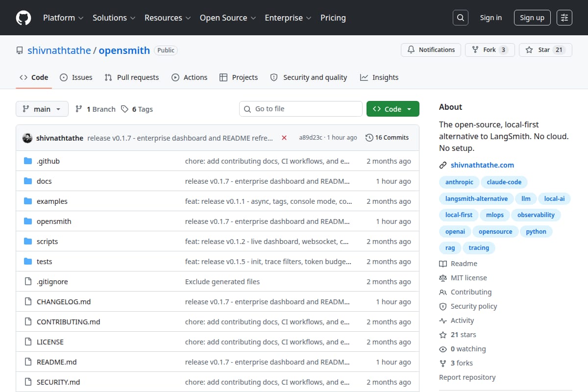View 16 Commits history
The image size is (588, 392).
tap(387, 138)
